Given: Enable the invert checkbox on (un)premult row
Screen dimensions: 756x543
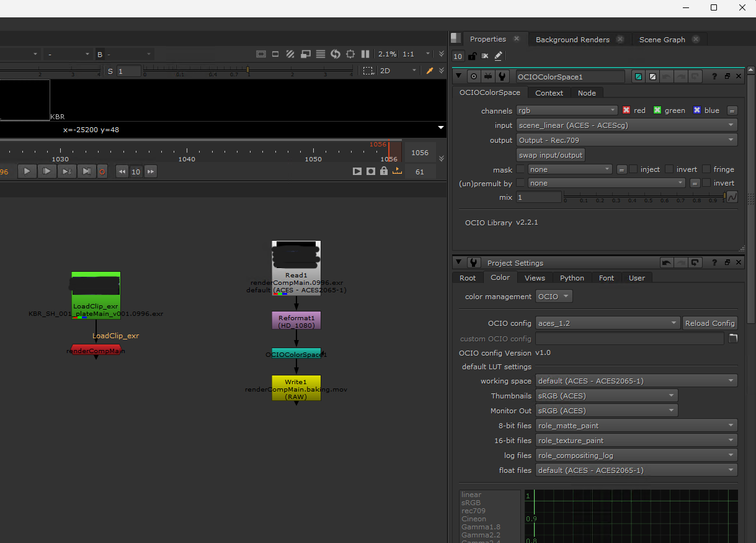Looking at the screenshot, I should pos(706,182).
